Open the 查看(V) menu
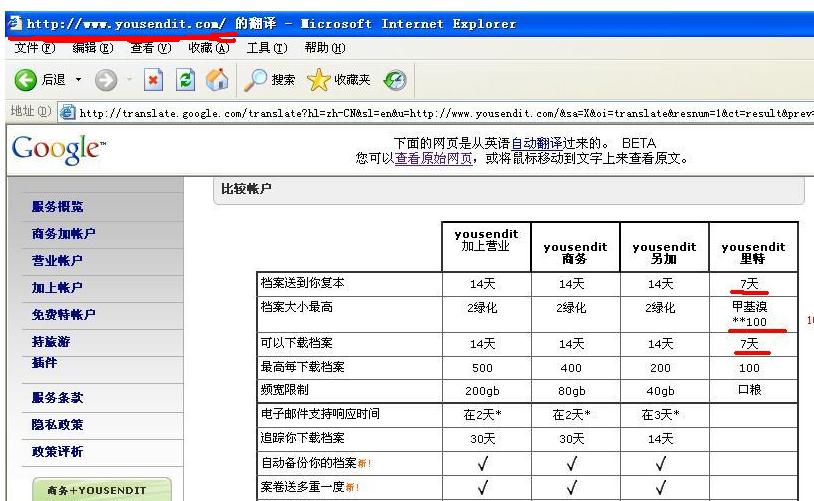This screenshot has width=814, height=501. 151,48
